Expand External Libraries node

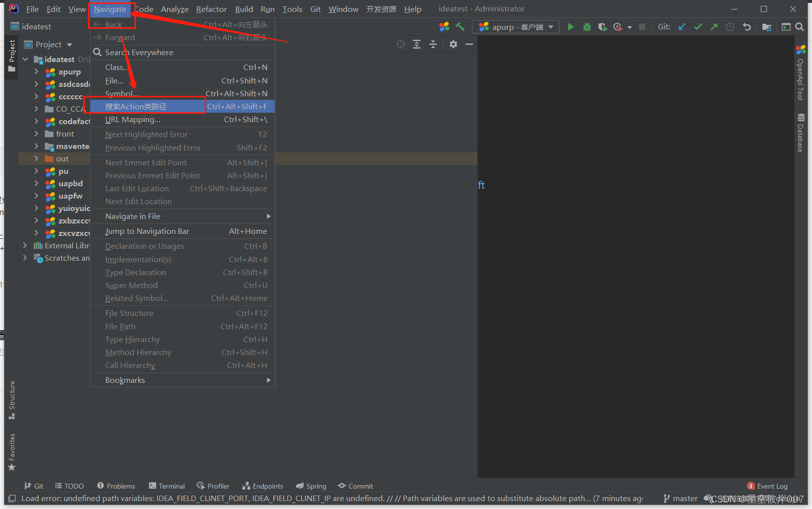[x=25, y=245]
